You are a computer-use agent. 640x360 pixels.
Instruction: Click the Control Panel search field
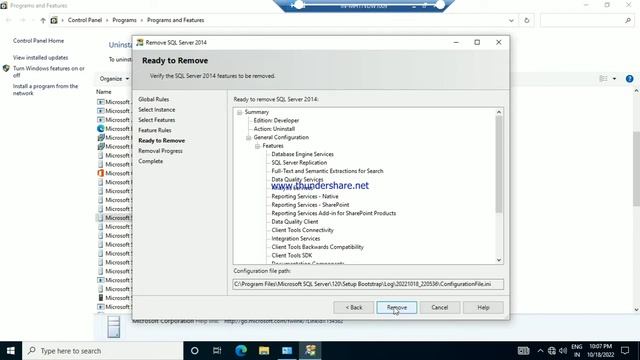click(587, 20)
